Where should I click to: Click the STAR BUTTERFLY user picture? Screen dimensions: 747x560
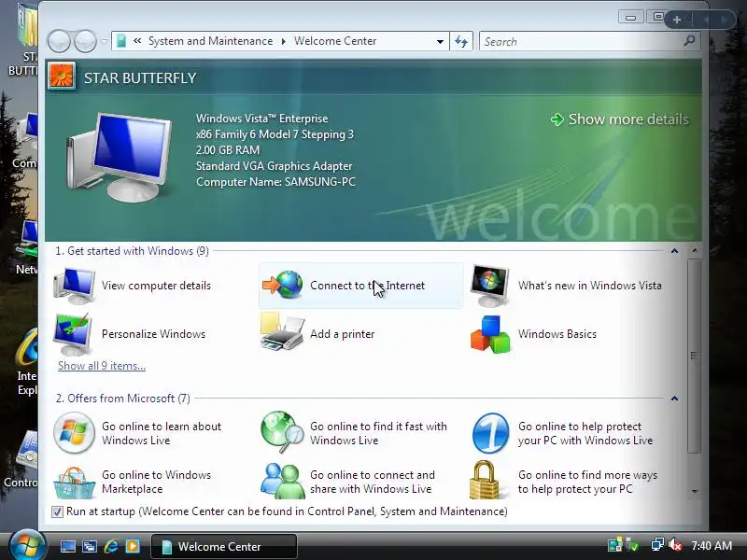coord(62,77)
